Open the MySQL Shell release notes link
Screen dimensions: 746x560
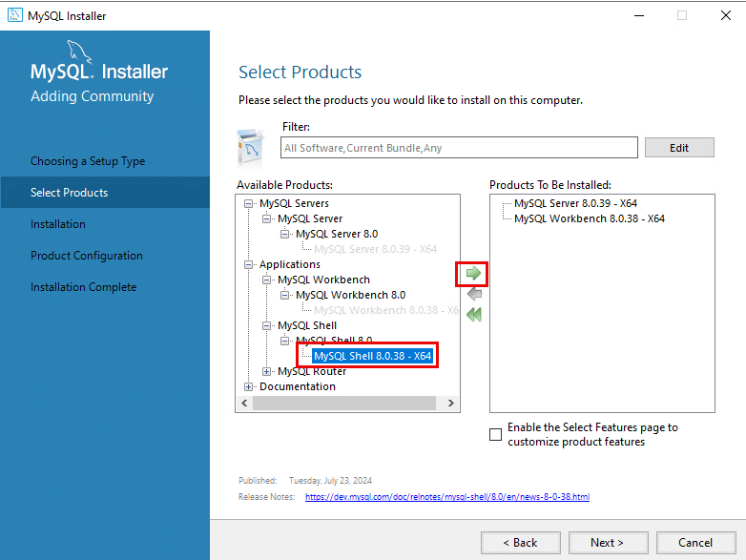[x=447, y=497]
